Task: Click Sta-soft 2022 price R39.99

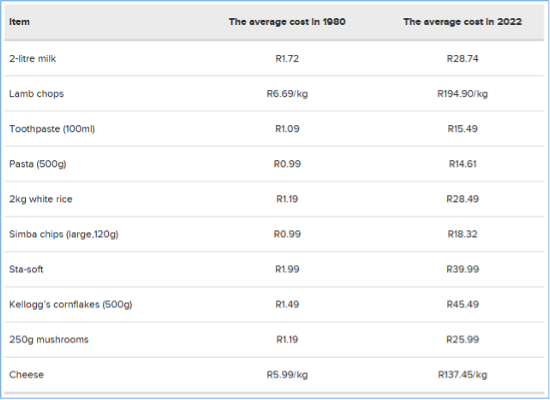Action: point(462,269)
